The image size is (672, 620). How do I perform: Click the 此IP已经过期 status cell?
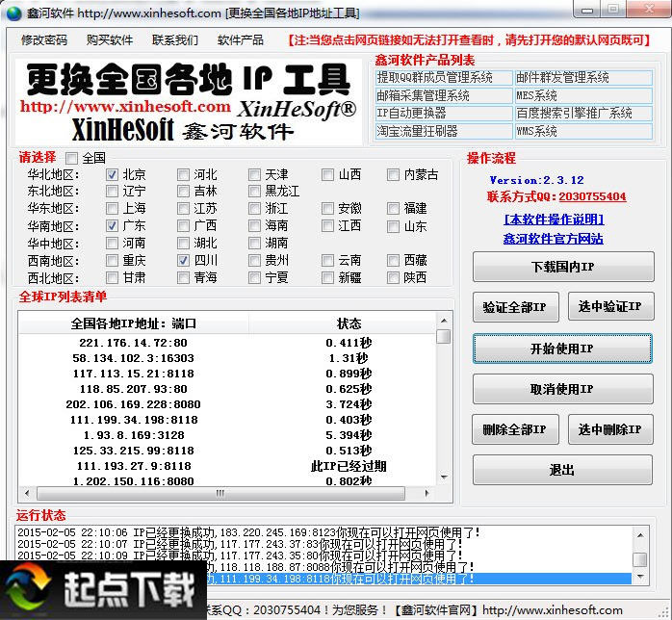349,466
